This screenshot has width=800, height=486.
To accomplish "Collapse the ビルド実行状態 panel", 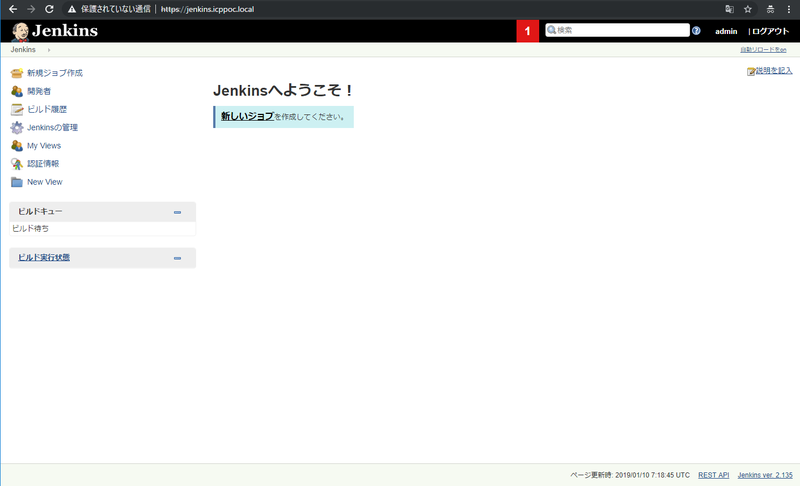I will 178,258.
